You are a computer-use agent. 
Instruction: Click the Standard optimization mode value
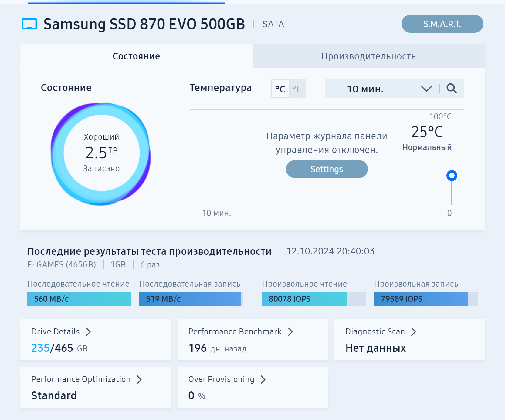pos(54,396)
